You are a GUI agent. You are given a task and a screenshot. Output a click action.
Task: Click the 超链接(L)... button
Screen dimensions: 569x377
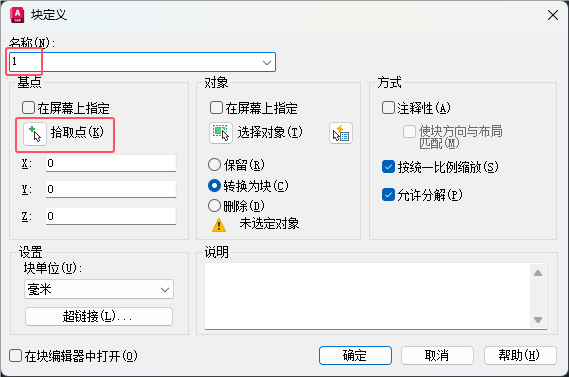point(99,316)
